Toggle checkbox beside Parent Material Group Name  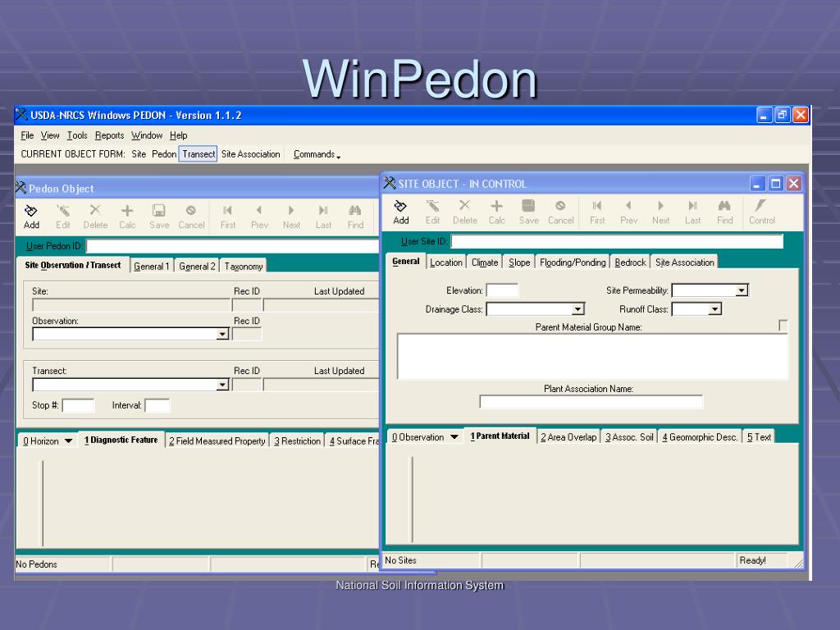pyautogui.click(x=783, y=325)
